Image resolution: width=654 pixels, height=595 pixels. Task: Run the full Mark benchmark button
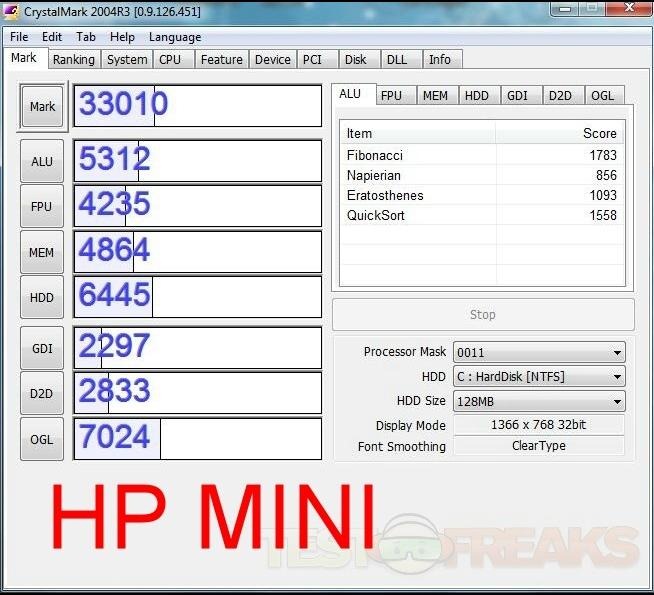(42, 106)
